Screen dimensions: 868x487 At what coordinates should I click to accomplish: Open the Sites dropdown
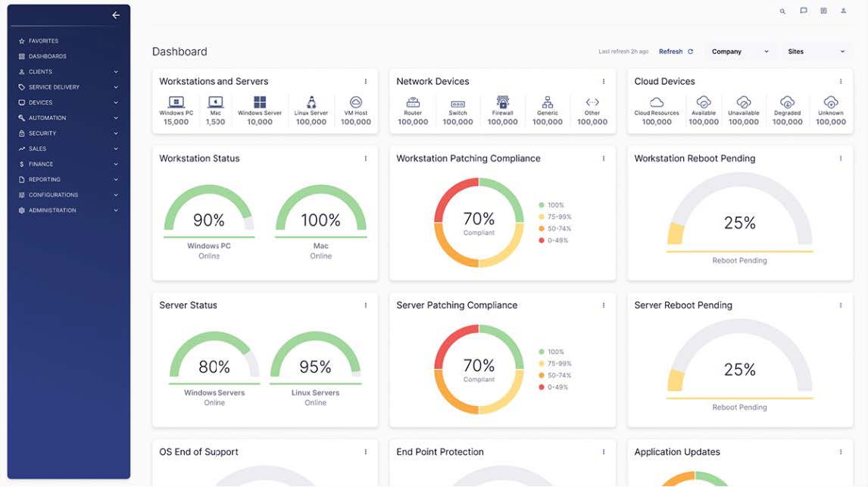(x=816, y=52)
